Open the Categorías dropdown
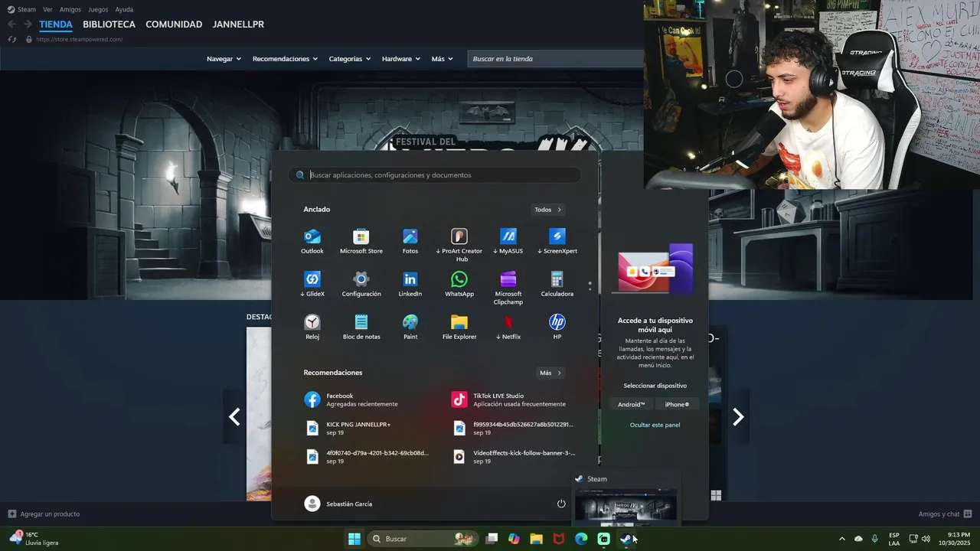This screenshot has height=551, width=980. [350, 59]
